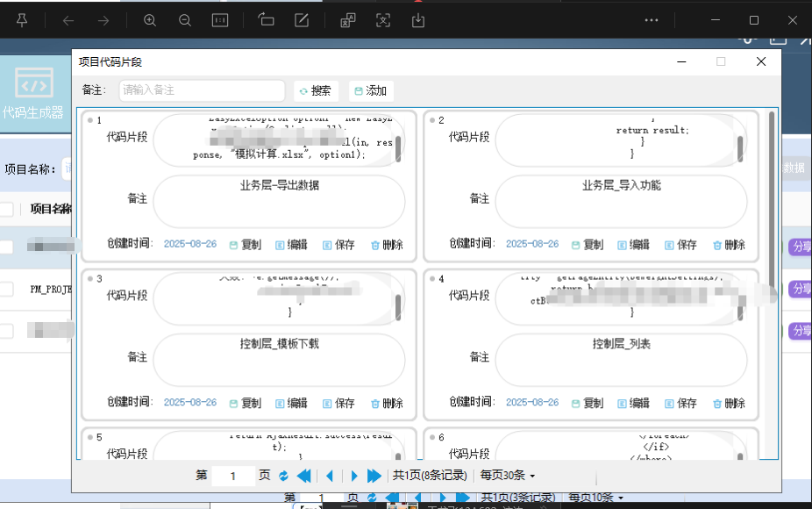Edit snippet 3 控制层_模板下载 with 编辑
The width and height of the screenshot is (812, 509).
(x=291, y=404)
